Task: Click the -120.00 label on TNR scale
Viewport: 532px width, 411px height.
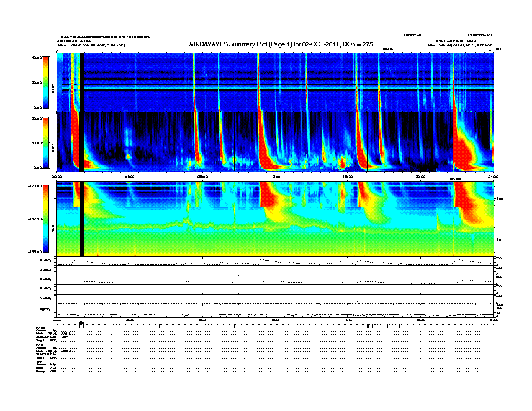Action: pyautogui.click(x=36, y=186)
